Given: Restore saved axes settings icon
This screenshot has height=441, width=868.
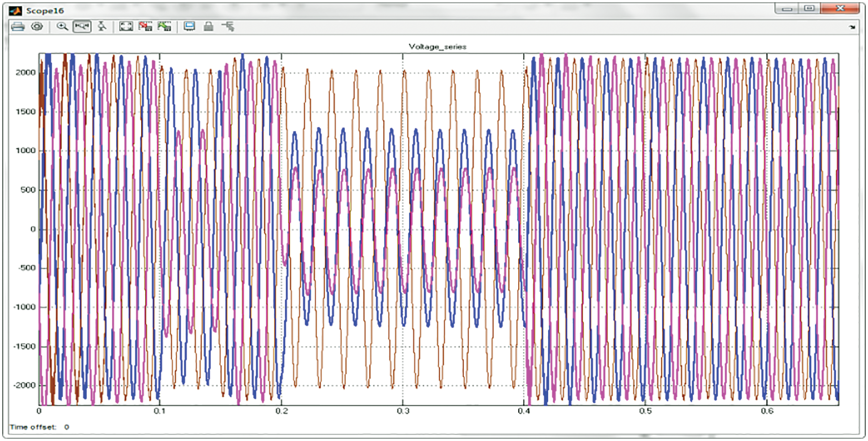Looking at the screenshot, I should tap(164, 27).
